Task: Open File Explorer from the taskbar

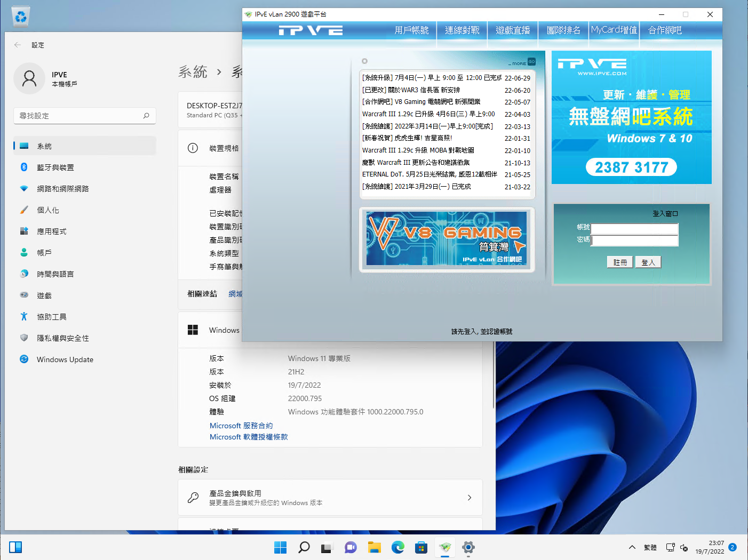Action: click(374, 547)
